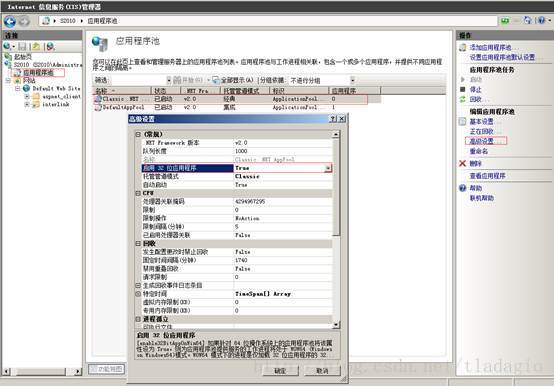This screenshot has height=386, width=554.
Task: Click the blue help question icon in Actions
Action: click(x=462, y=188)
